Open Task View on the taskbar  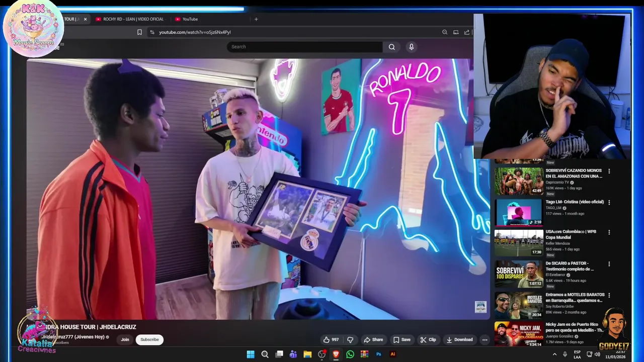pos(279,354)
